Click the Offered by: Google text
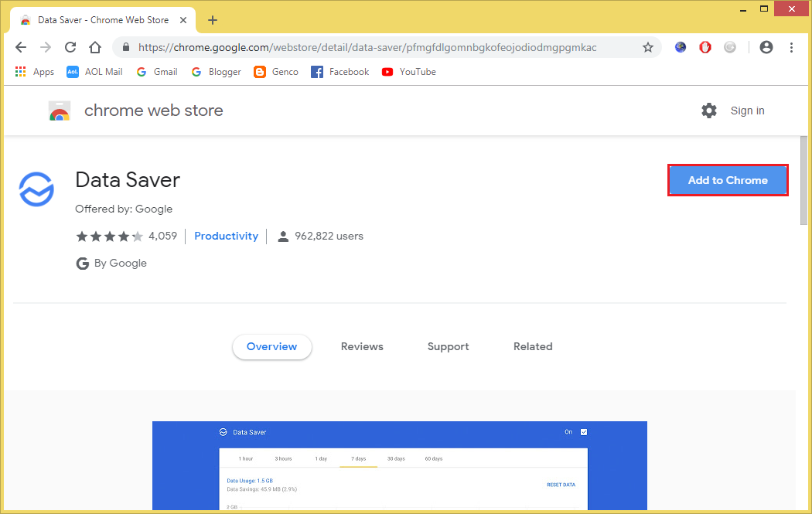The image size is (812, 514). 124,209
